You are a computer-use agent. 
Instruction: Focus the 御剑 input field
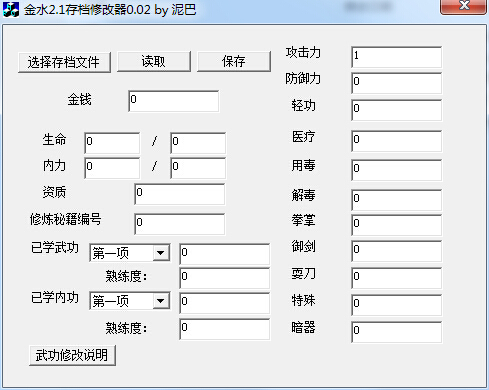coord(397,251)
